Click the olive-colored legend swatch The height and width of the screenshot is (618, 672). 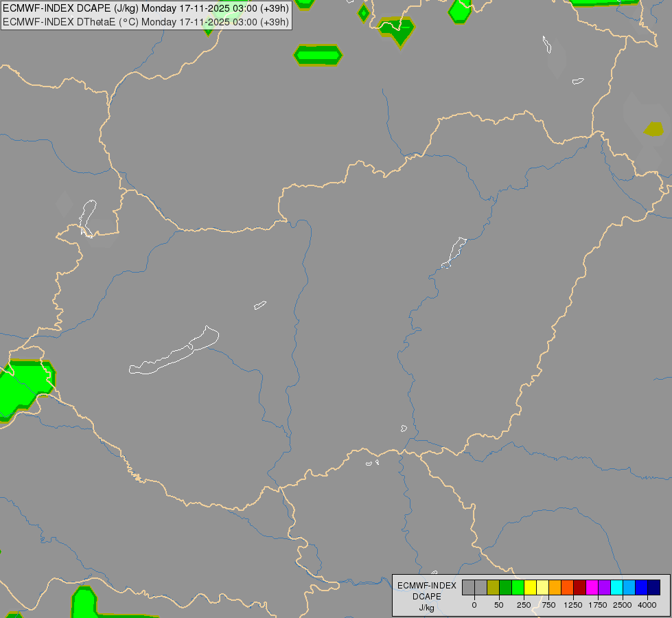(494, 588)
